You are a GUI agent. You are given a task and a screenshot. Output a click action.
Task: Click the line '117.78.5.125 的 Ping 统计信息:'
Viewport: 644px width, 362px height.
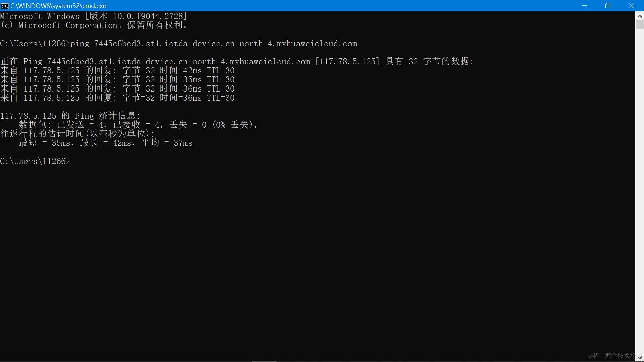click(x=70, y=116)
